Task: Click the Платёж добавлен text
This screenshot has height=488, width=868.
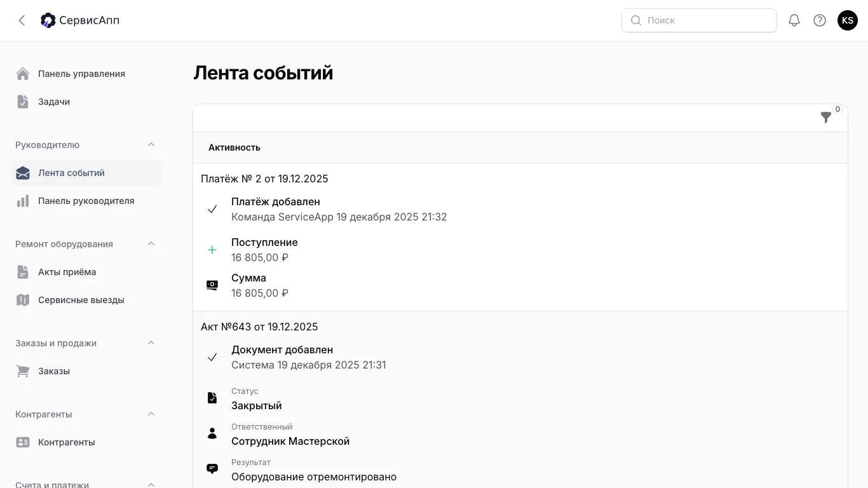Action: (x=276, y=201)
